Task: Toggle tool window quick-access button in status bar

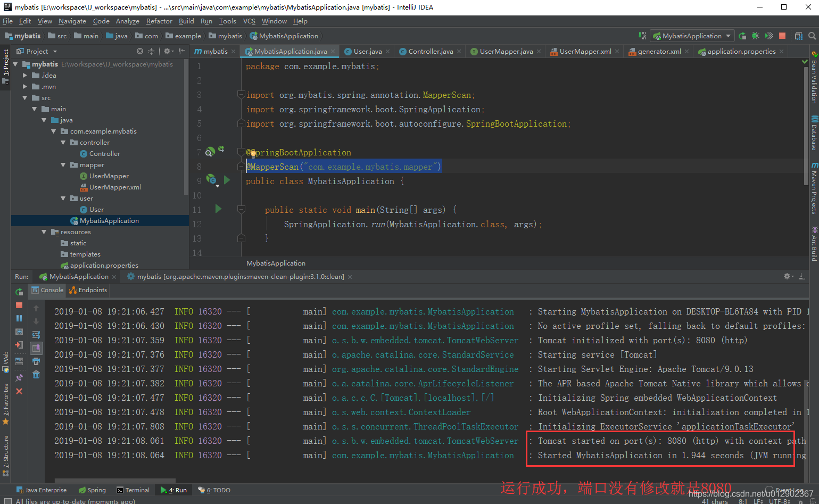Action: pyautogui.click(x=7, y=501)
